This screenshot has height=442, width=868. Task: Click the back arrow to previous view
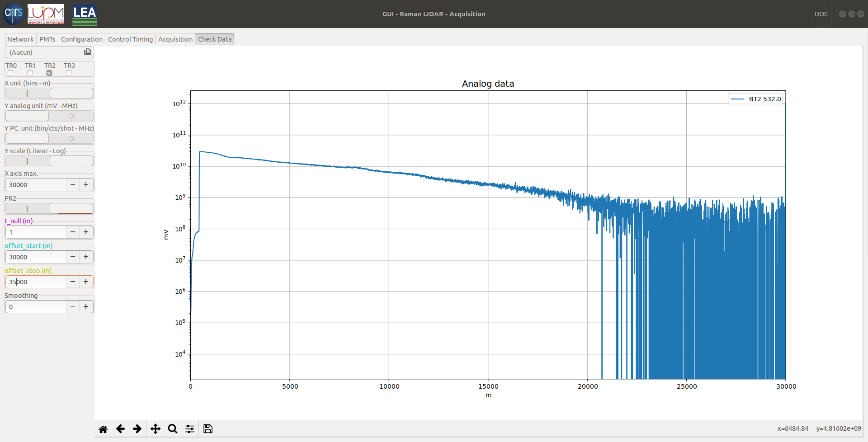120,429
